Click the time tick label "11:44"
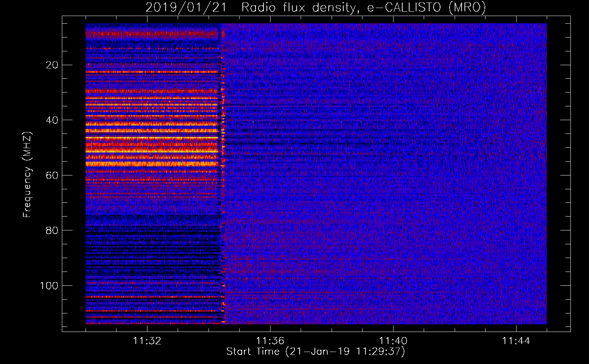The height and width of the screenshot is (364, 589). pos(516,341)
